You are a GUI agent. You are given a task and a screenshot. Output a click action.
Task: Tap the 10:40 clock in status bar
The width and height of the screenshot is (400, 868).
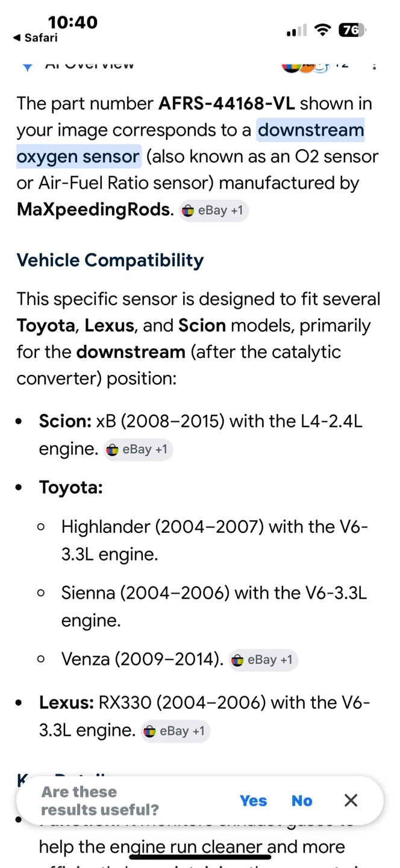tap(72, 22)
